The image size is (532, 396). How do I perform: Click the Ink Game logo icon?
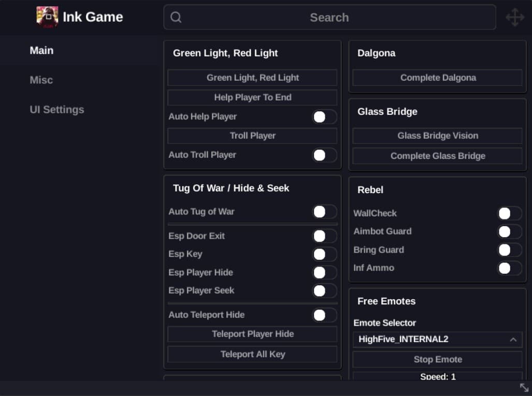point(47,17)
